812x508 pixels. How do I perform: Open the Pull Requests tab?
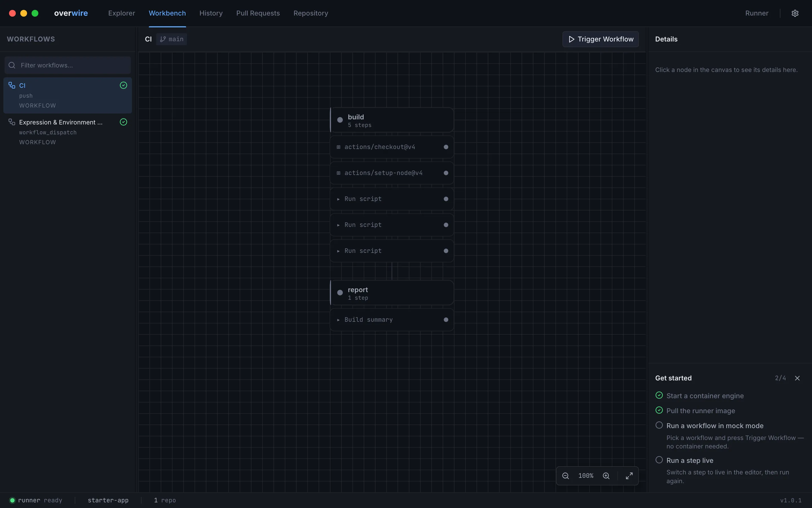pyautogui.click(x=258, y=13)
